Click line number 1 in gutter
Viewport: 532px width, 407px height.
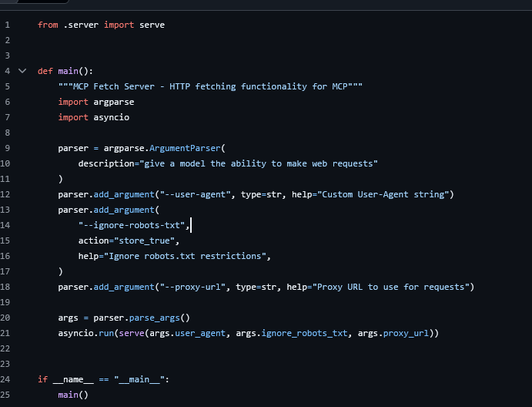pyautogui.click(x=8, y=25)
